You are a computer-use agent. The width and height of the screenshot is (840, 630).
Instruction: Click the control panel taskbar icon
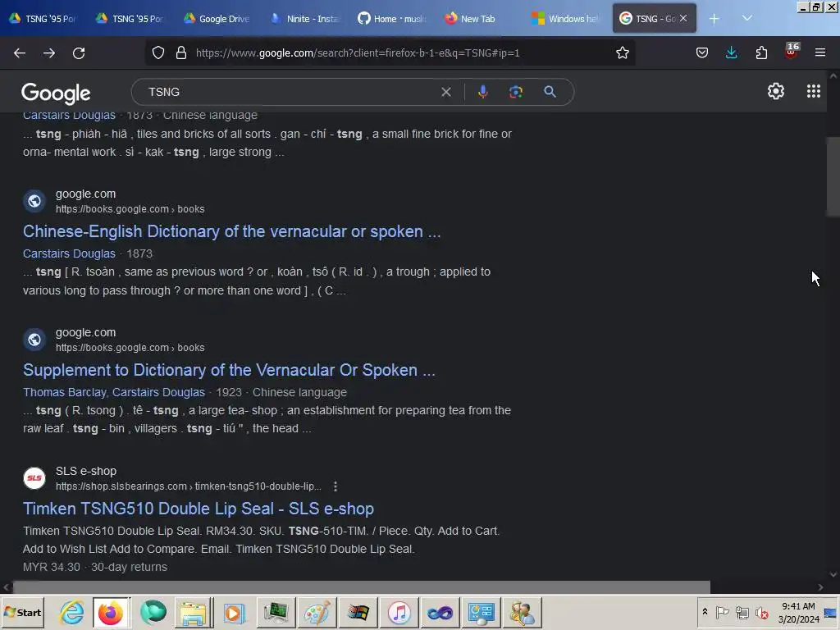point(481,613)
